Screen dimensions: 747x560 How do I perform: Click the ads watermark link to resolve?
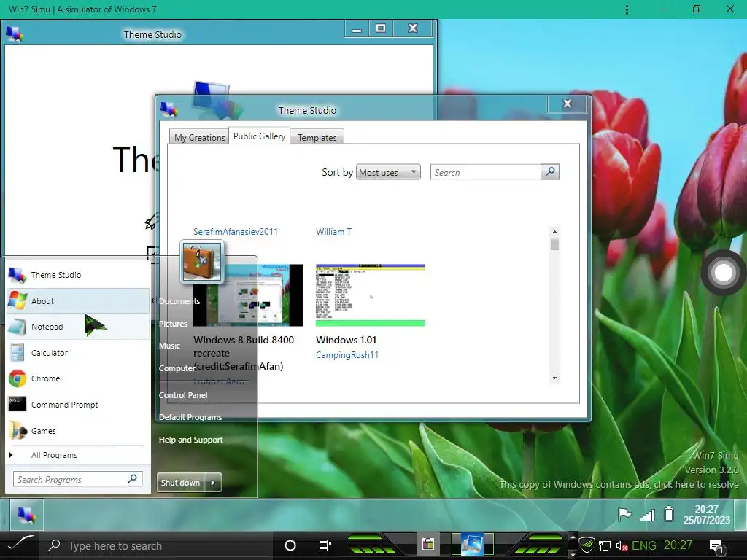coord(619,484)
